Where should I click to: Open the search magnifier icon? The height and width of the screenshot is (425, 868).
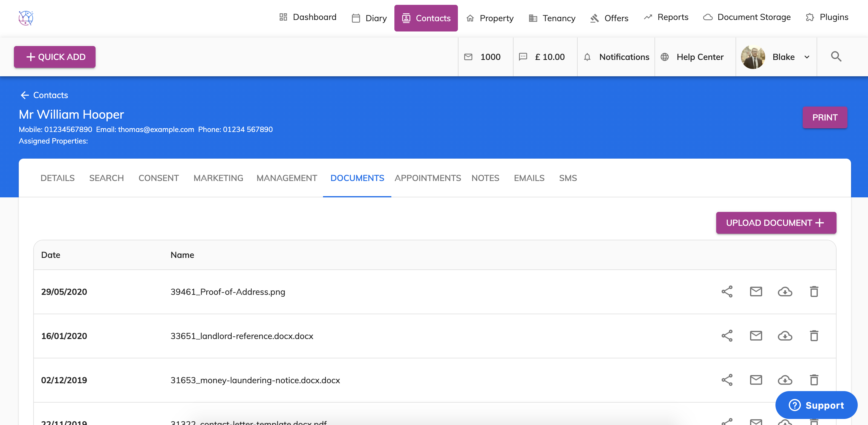(x=836, y=57)
